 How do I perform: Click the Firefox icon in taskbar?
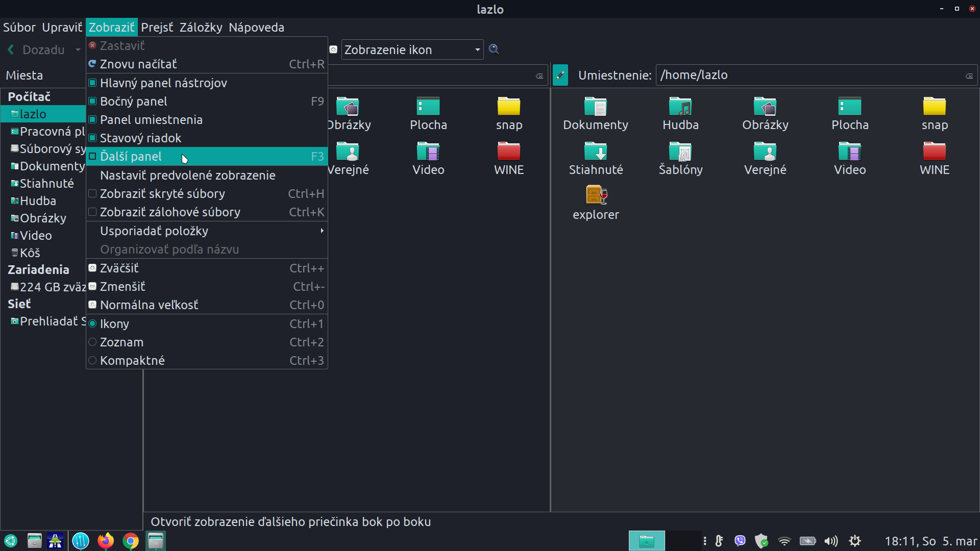click(x=106, y=541)
